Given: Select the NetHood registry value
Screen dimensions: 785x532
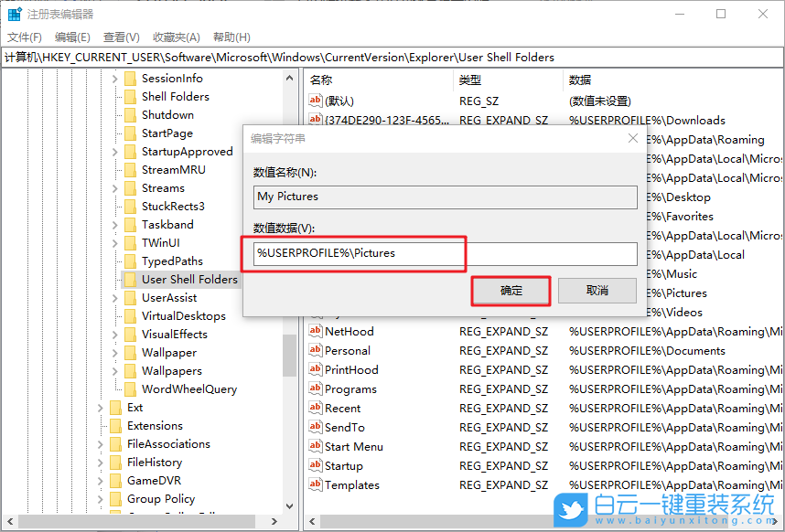Looking at the screenshot, I should coord(348,331).
